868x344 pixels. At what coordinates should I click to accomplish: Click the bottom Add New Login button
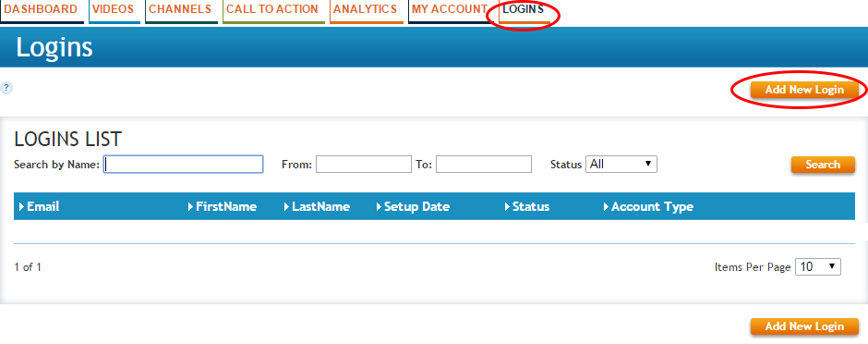804,326
